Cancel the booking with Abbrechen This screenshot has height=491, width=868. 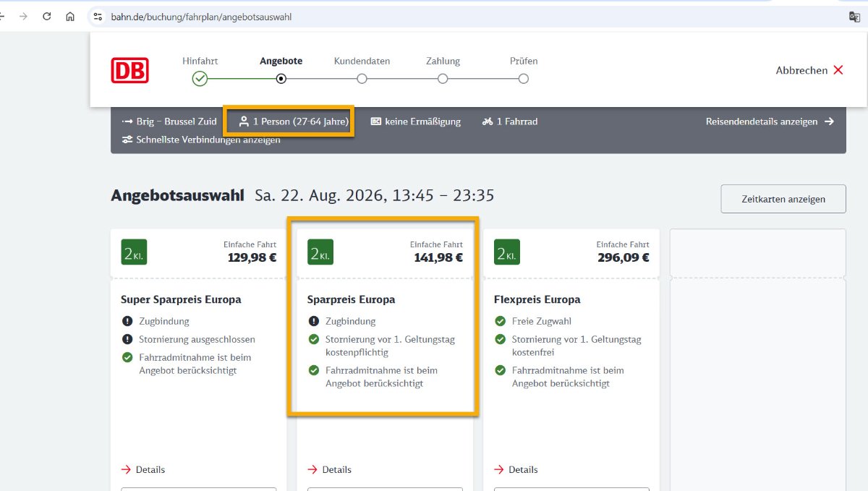[809, 70]
